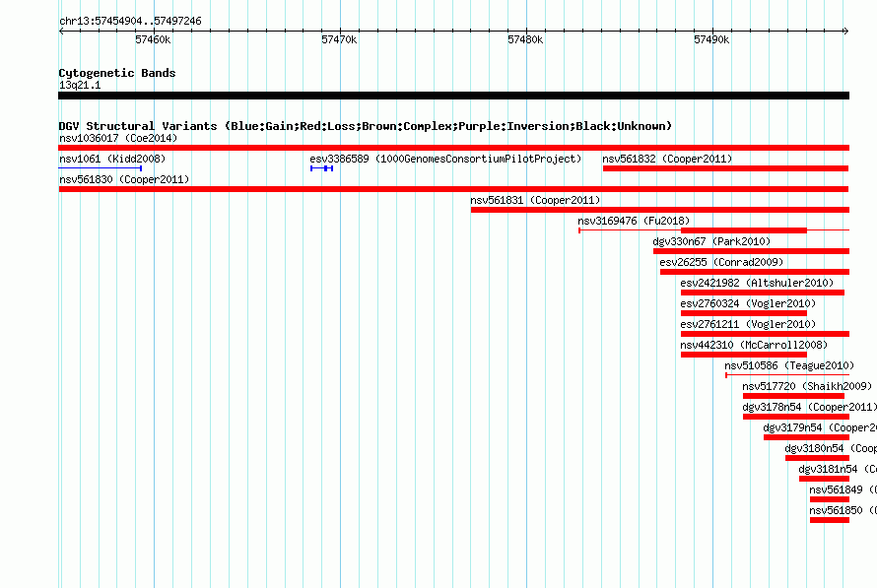Select the nsv561832 red loss bar

pyautogui.click(x=726, y=168)
